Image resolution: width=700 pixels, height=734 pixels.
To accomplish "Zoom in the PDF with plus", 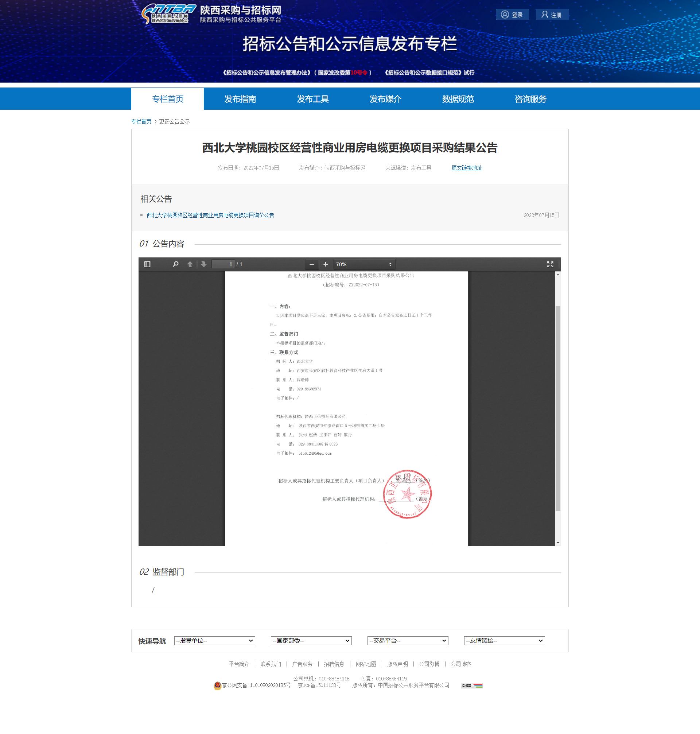I will click(325, 264).
